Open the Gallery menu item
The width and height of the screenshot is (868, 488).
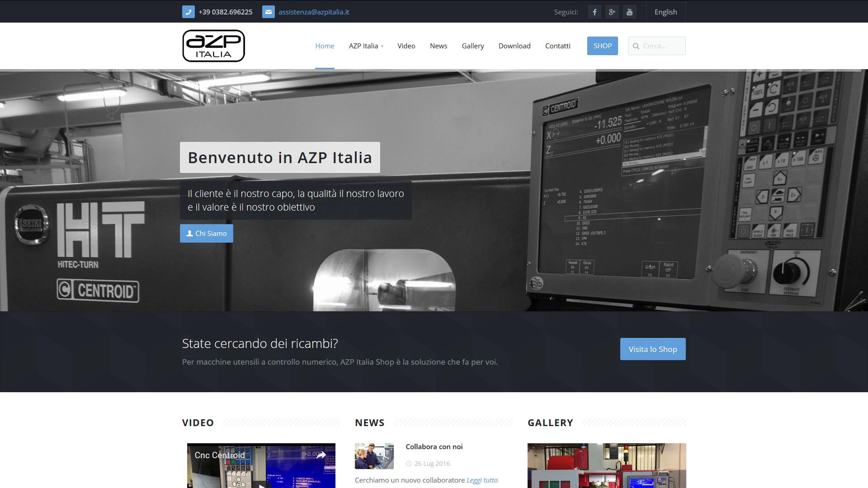tap(472, 46)
